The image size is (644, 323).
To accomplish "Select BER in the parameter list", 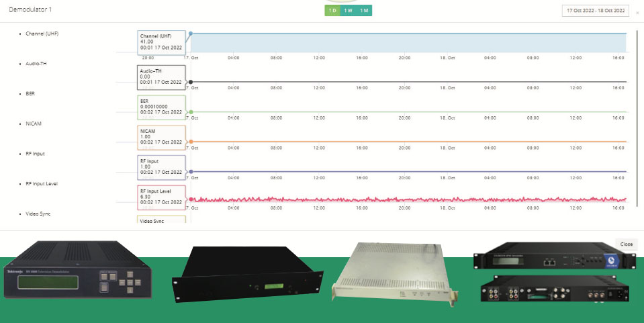I will pos(30,94).
